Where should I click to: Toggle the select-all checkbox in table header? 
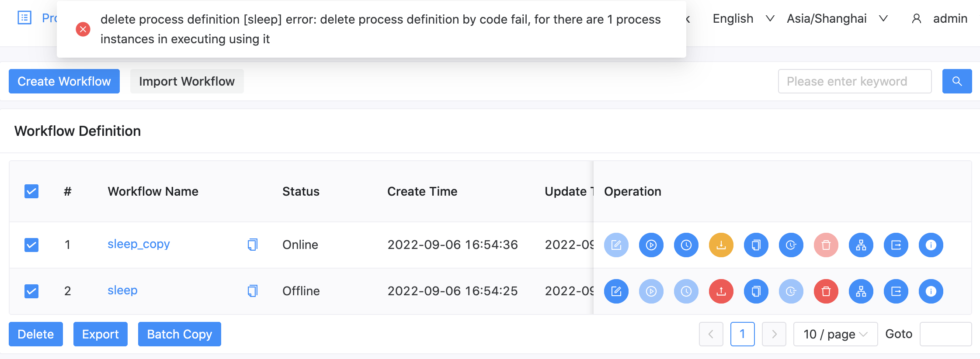tap(31, 191)
